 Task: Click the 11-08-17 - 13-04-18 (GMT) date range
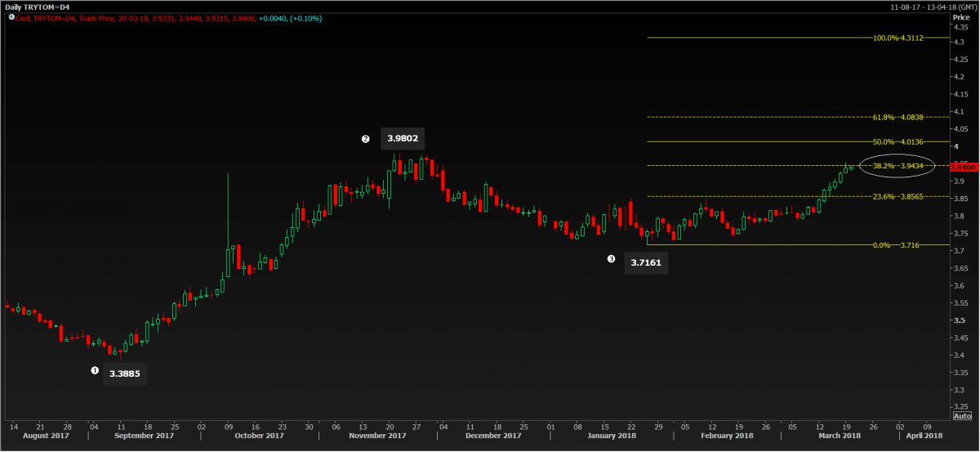[933, 7]
